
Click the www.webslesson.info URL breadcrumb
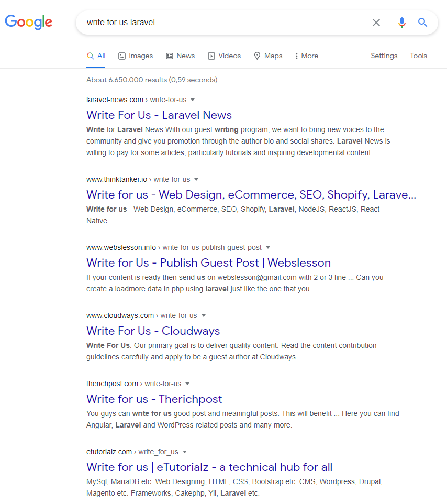click(x=174, y=248)
